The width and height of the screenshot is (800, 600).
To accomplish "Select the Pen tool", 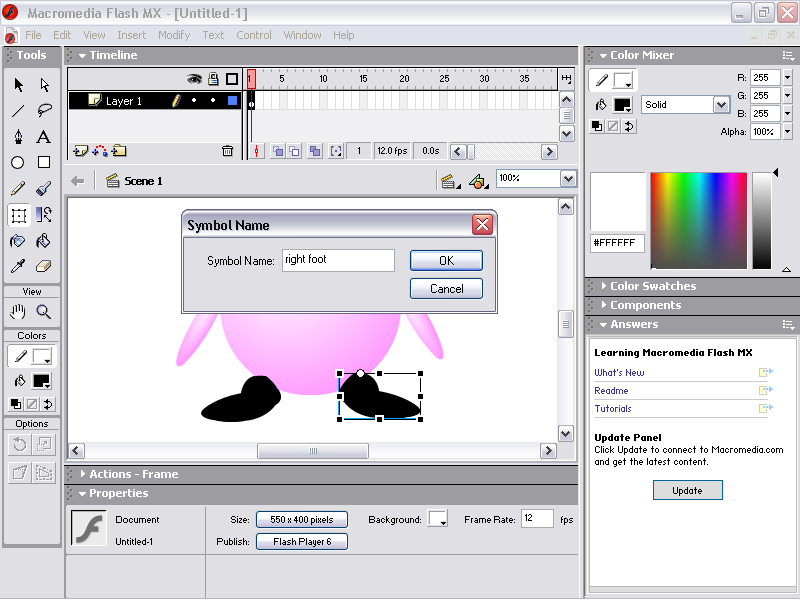I will [x=18, y=136].
